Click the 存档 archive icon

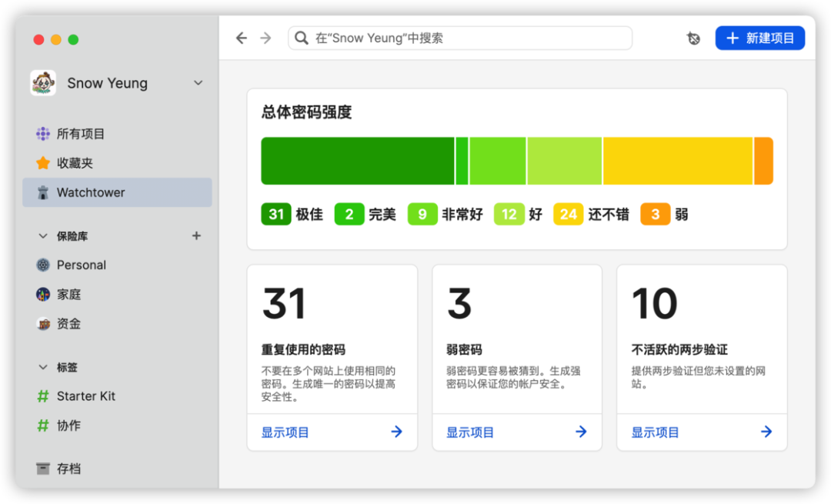tap(43, 469)
